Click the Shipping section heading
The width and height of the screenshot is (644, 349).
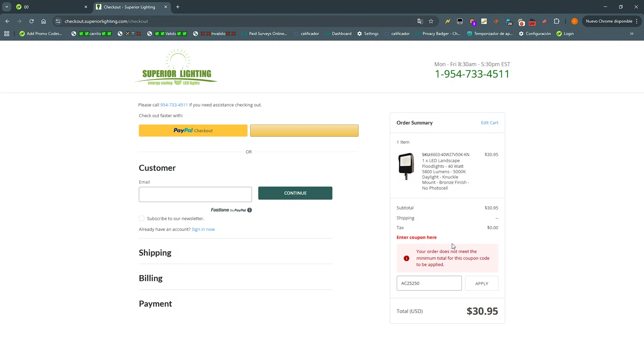(x=155, y=253)
